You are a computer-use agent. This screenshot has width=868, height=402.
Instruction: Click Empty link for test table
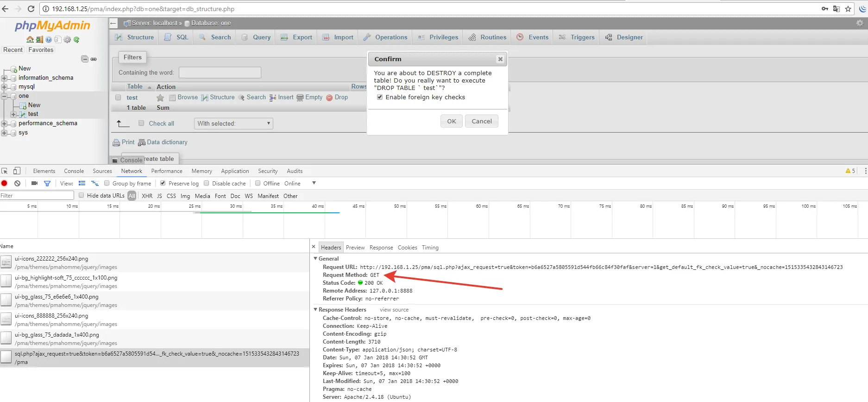click(309, 97)
